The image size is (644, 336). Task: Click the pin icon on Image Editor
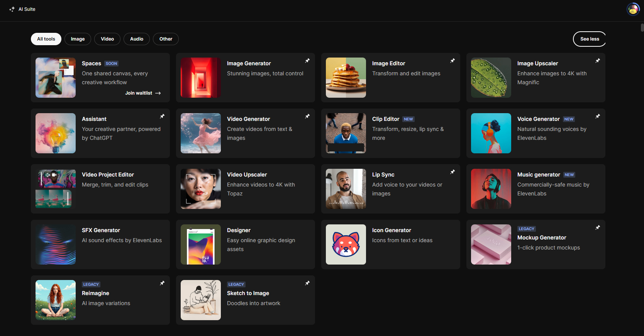(x=452, y=61)
